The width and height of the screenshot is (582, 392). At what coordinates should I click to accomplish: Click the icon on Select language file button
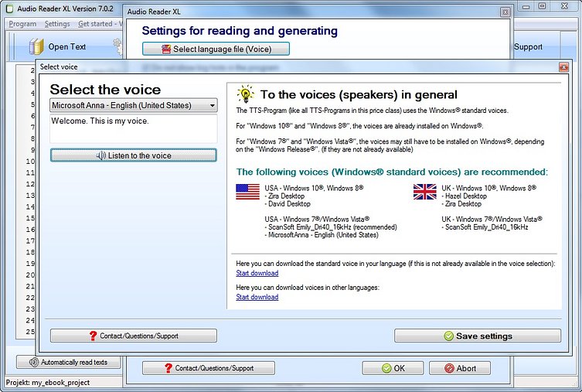point(166,49)
